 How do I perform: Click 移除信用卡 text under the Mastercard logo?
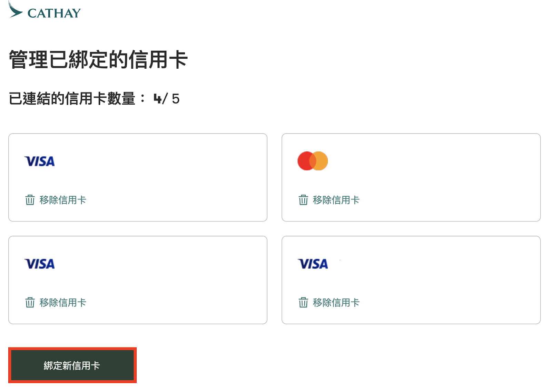coord(336,200)
